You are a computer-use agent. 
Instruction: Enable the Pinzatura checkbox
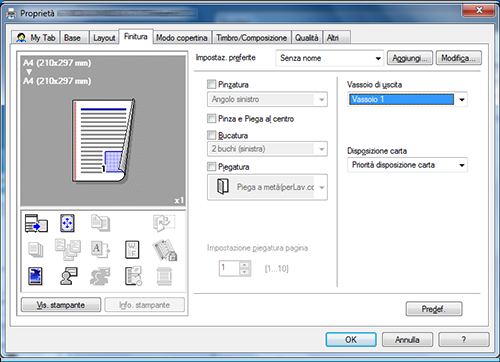click(211, 84)
